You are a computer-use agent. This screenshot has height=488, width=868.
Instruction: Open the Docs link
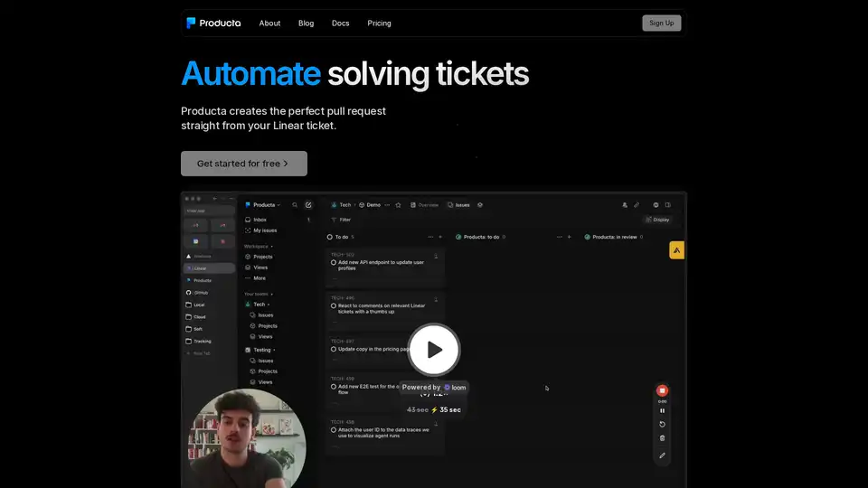340,23
